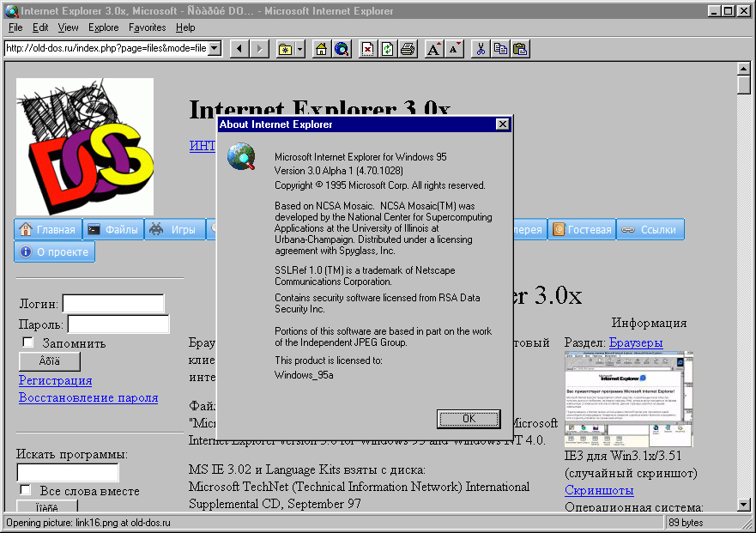Follow the Скриншоты link
Viewport: 756px width, 533px height.
tap(599, 490)
